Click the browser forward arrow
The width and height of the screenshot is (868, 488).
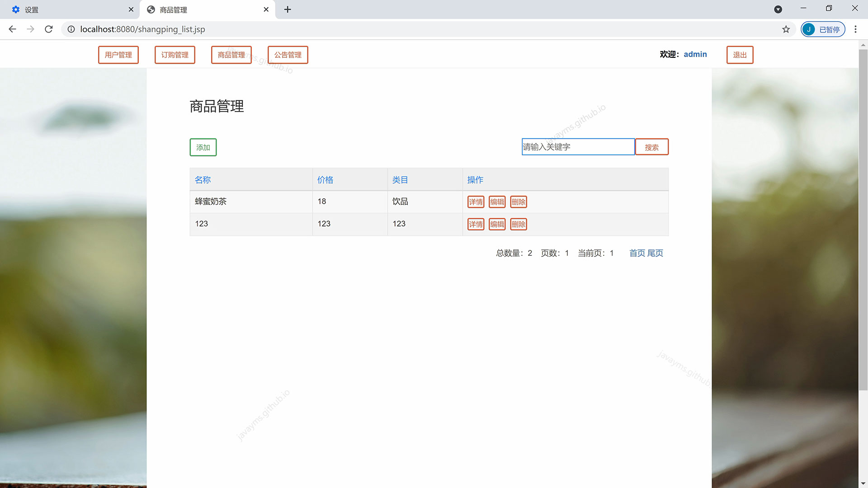click(x=30, y=29)
